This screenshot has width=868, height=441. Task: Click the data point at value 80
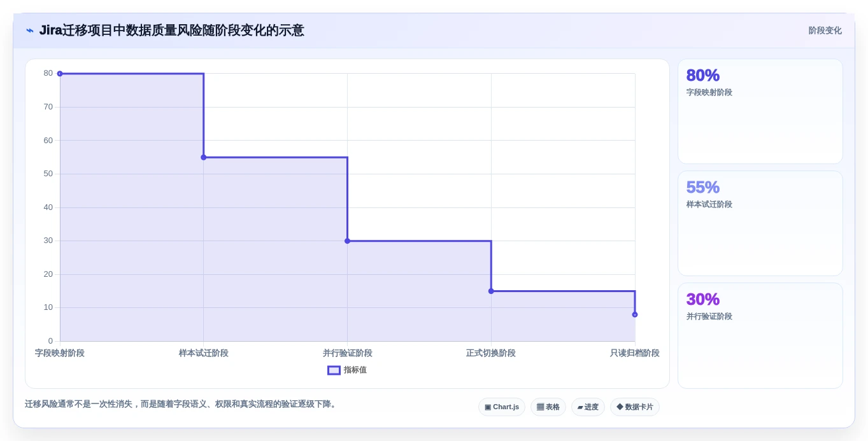pos(60,74)
